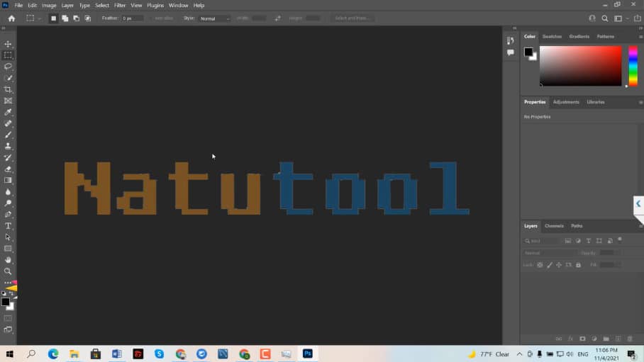The height and width of the screenshot is (362, 644).
Task: Select the Spot Healing Brush tool
Action: point(8,123)
